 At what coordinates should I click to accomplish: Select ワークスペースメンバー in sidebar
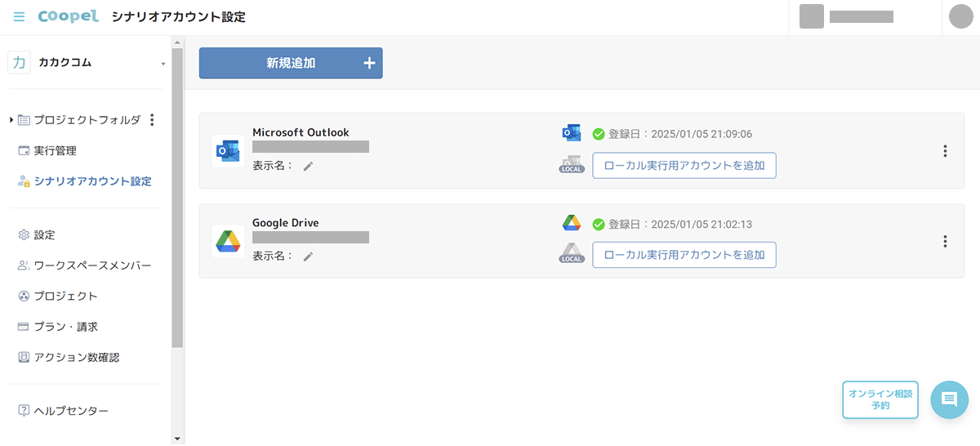[91, 265]
